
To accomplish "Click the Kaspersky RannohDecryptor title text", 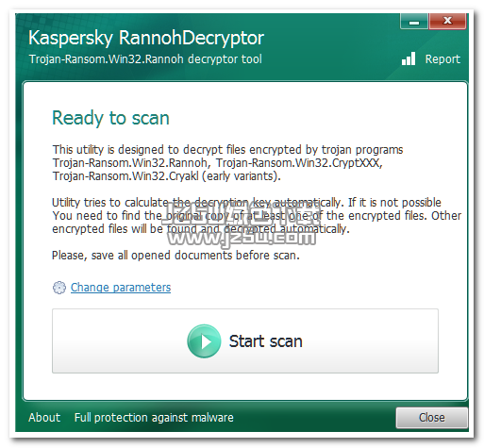I will coord(146,38).
